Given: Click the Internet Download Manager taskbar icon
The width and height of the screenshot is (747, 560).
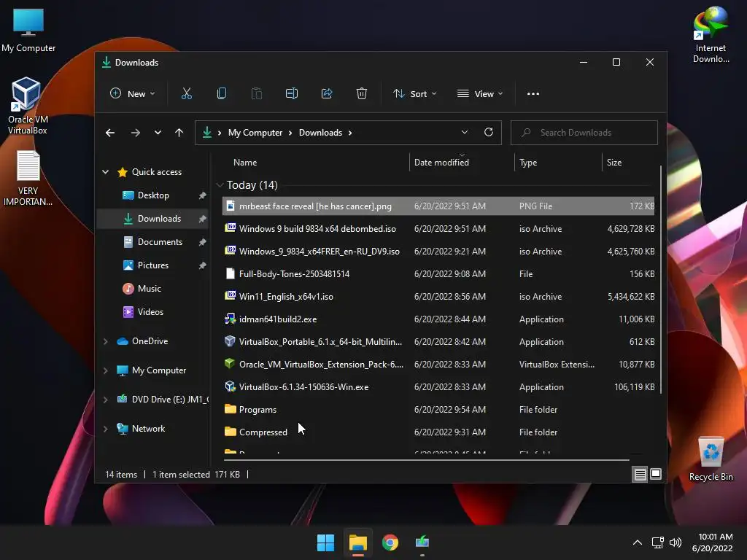Looking at the screenshot, I should point(422,542).
